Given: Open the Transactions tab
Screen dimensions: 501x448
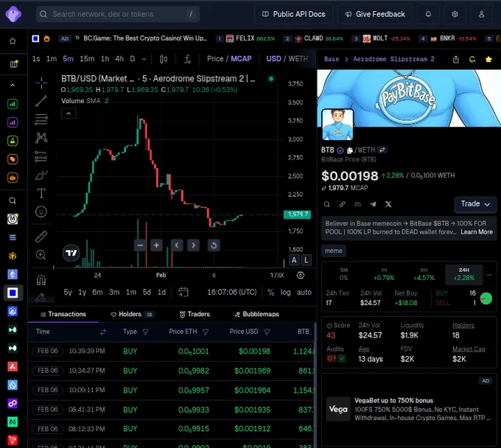Looking at the screenshot, I should pos(63,314).
